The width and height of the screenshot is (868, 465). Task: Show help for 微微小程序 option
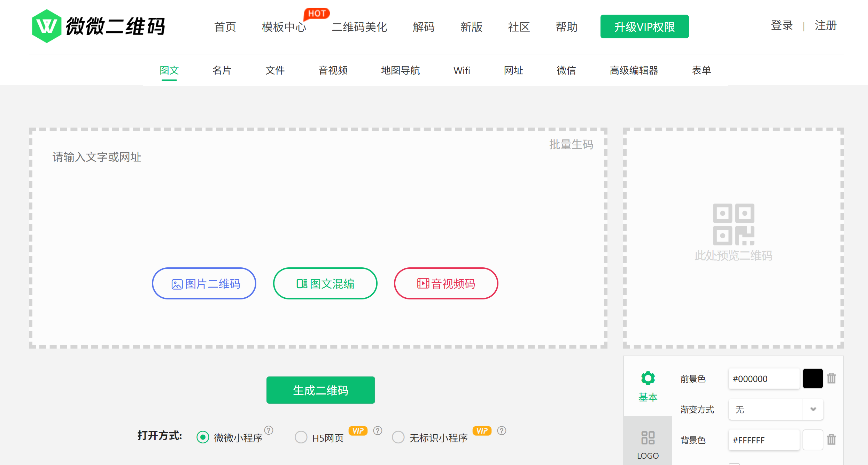(x=269, y=430)
